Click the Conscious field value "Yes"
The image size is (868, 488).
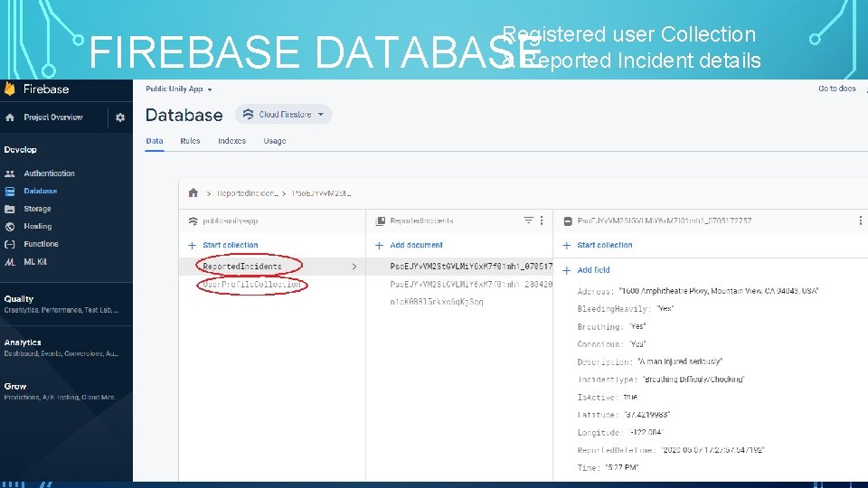(637, 344)
